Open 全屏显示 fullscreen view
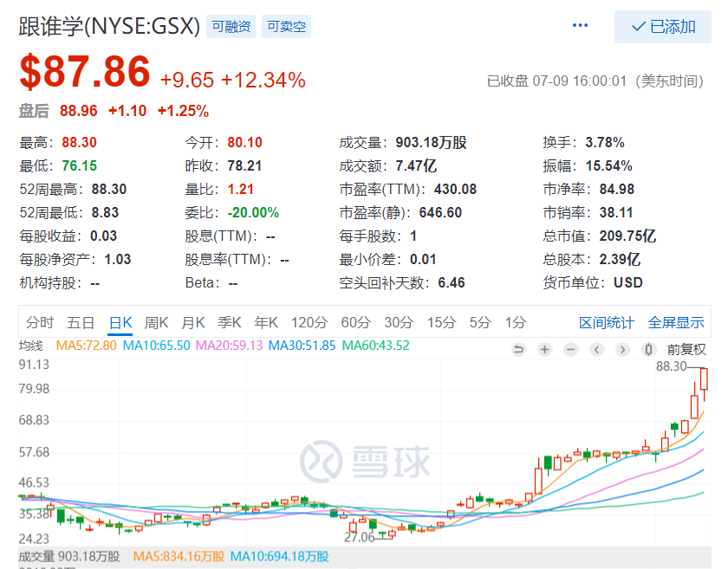The height and width of the screenshot is (569, 728). tap(676, 323)
